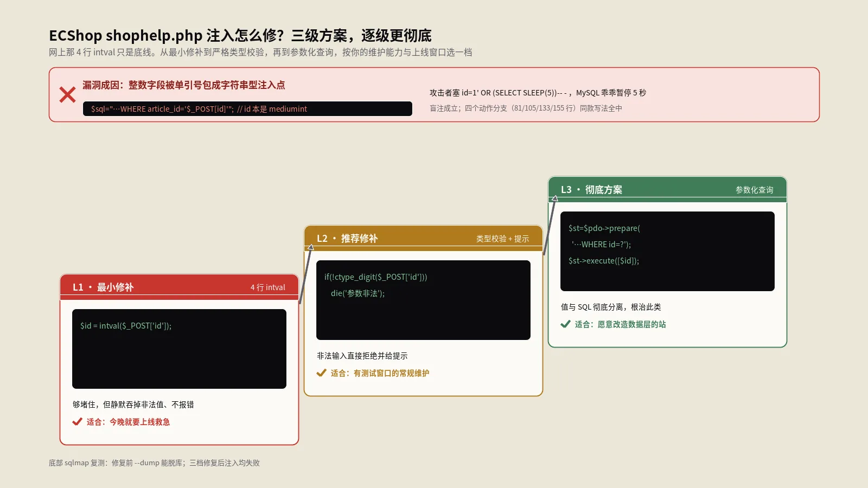Click the label 类型校验 + 提示

[x=502, y=239]
